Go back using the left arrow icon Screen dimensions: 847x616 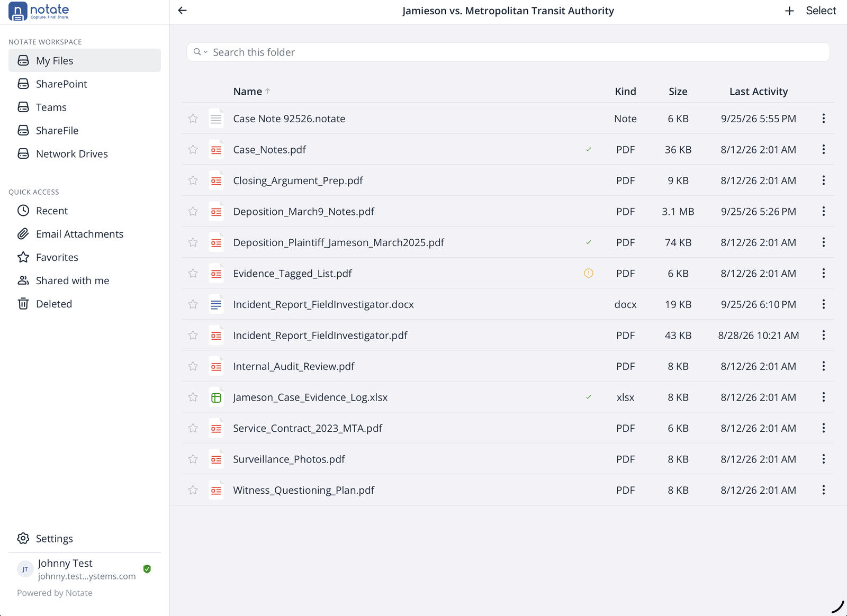coord(182,11)
